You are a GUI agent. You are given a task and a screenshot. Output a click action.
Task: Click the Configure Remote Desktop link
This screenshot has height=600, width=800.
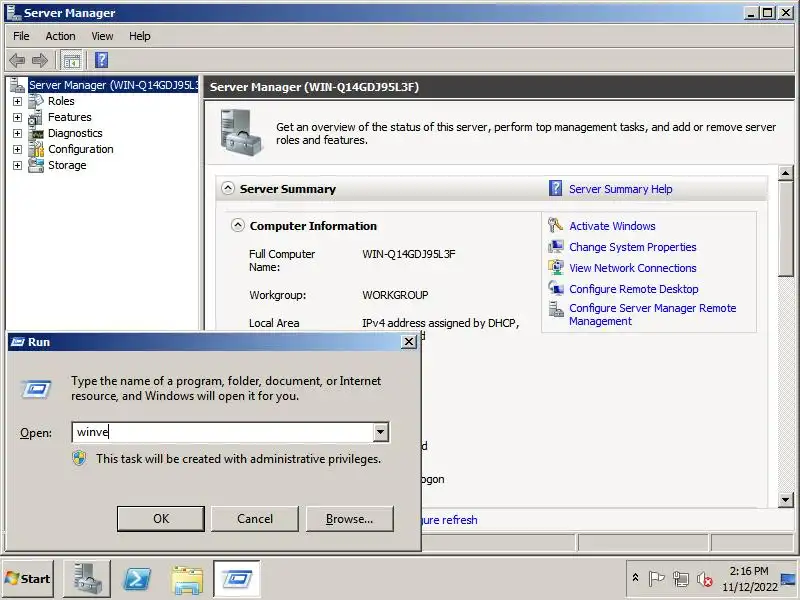634,289
